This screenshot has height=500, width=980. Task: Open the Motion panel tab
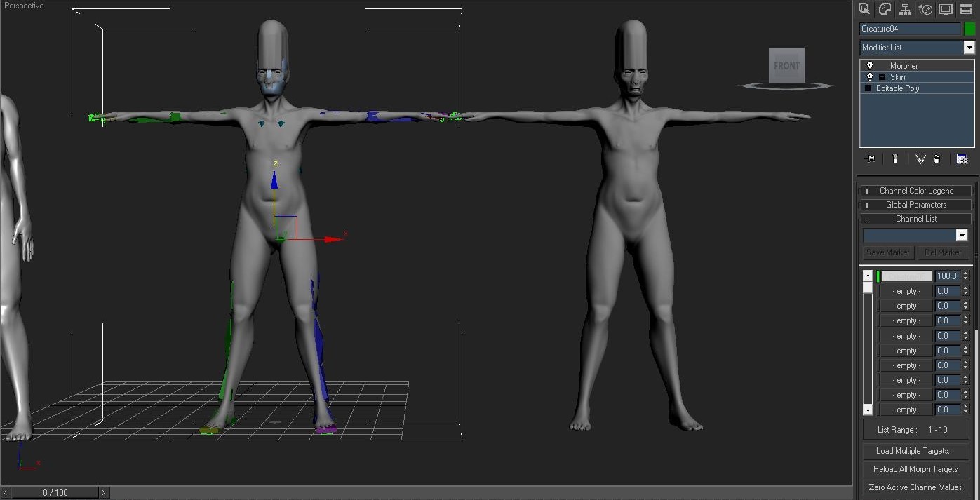[x=925, y=9]
